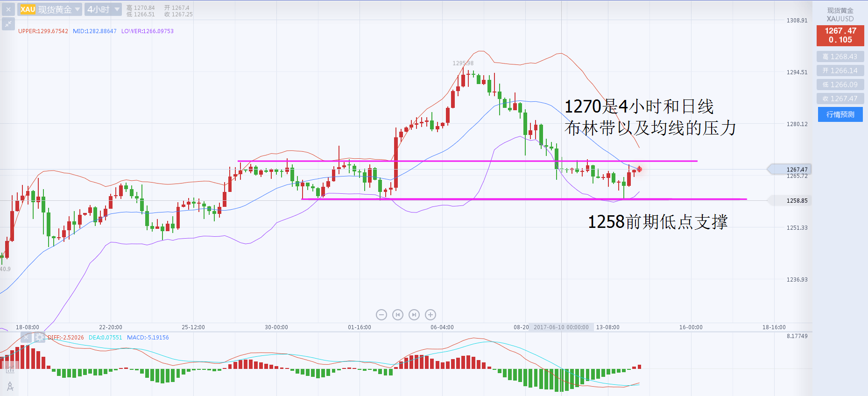Click the MACD:-5.19156 label

click(148, 338)
